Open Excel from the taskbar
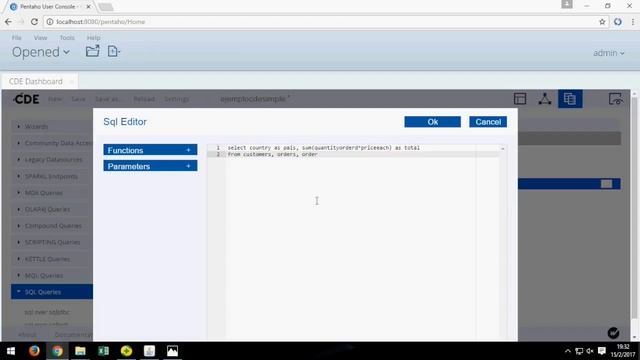The height and width of the screenshot is (360, 640). click(x=103, y=351)
